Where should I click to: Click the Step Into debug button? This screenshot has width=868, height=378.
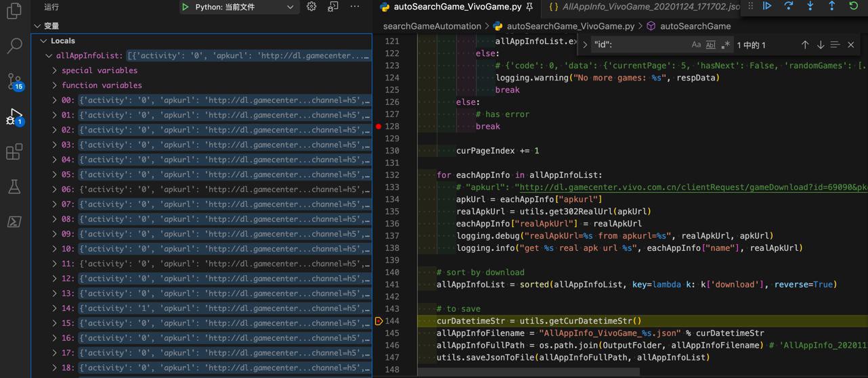810,6
